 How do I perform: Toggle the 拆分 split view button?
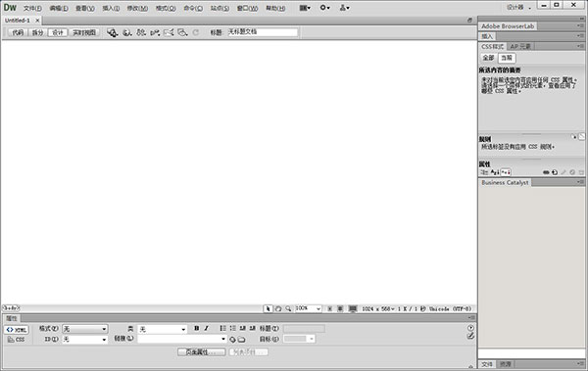pyautogui.click(x=37, y=32)
